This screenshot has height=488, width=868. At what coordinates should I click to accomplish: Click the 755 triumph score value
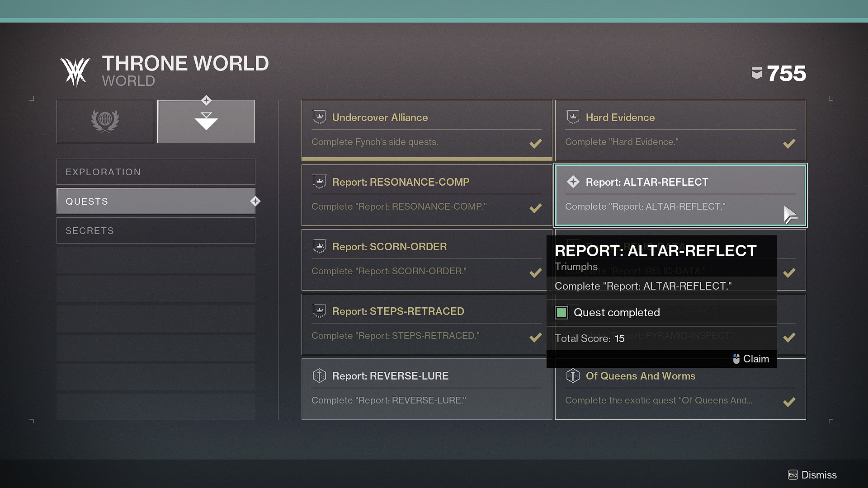[x=786, y=73]
